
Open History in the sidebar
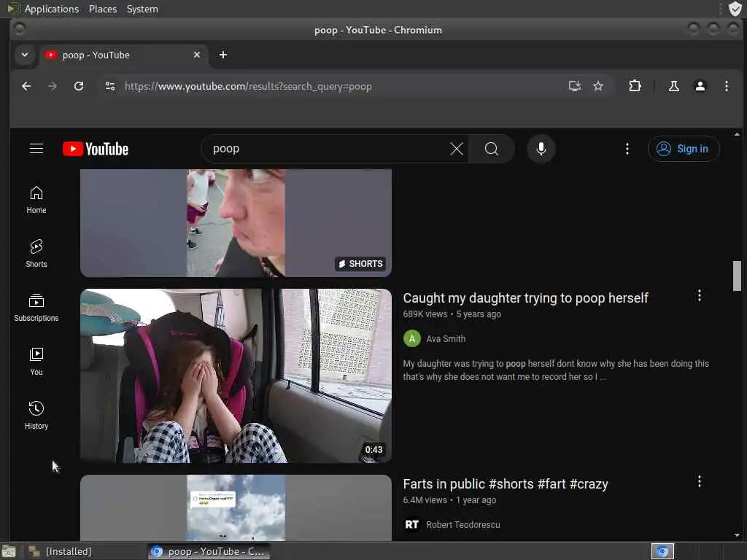click(x=36, y=416)
